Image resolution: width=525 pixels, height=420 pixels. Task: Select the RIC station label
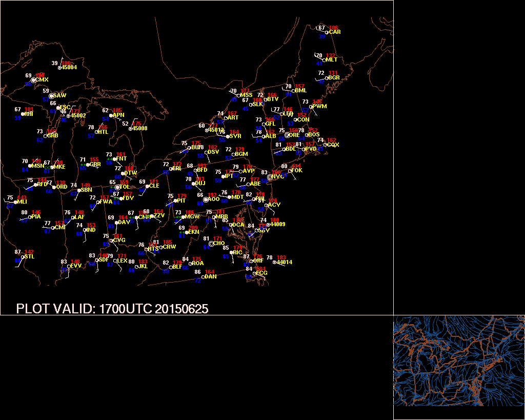(237, 252)
